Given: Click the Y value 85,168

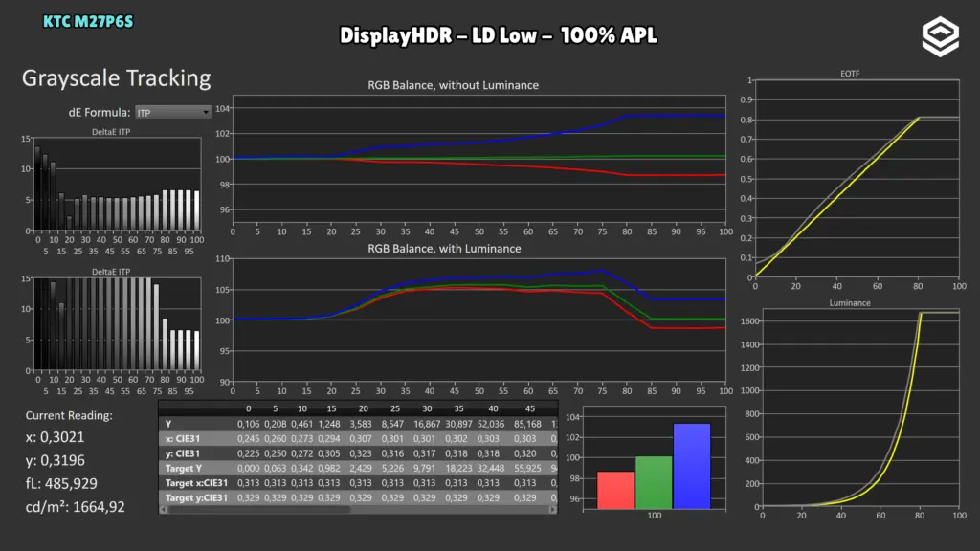Looking at the screenshot, I should (x=527, y=424).
